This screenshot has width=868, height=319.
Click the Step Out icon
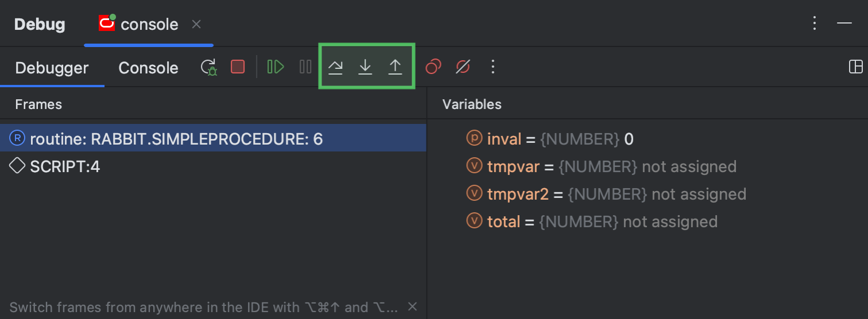(395, 67)
